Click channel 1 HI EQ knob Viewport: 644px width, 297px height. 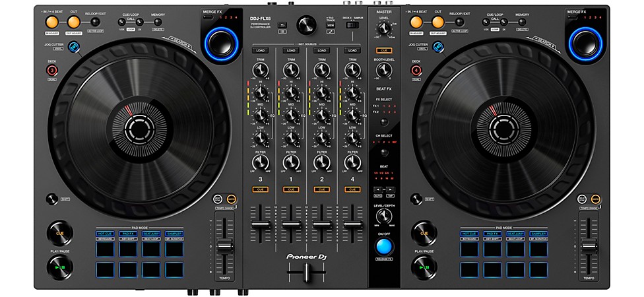coord(291,92)
